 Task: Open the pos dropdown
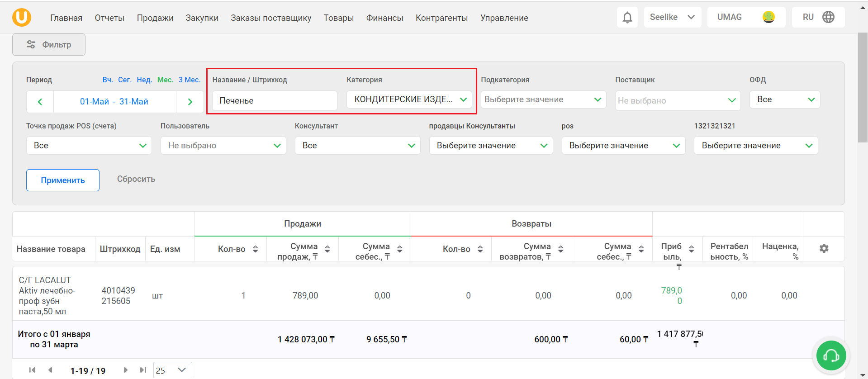point(624,146)
